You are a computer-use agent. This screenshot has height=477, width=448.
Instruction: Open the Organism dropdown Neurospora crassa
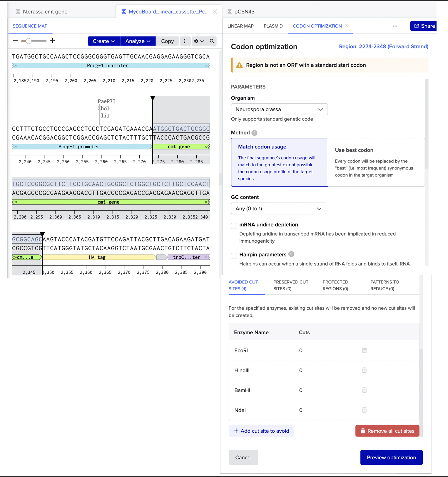coord(279,109)
